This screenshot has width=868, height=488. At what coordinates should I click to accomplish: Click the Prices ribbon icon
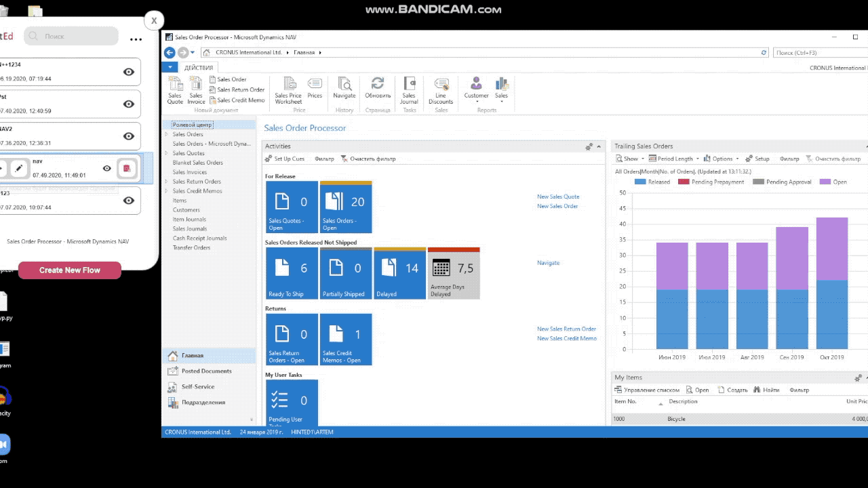pyautogui.click(x=315, y=88)
